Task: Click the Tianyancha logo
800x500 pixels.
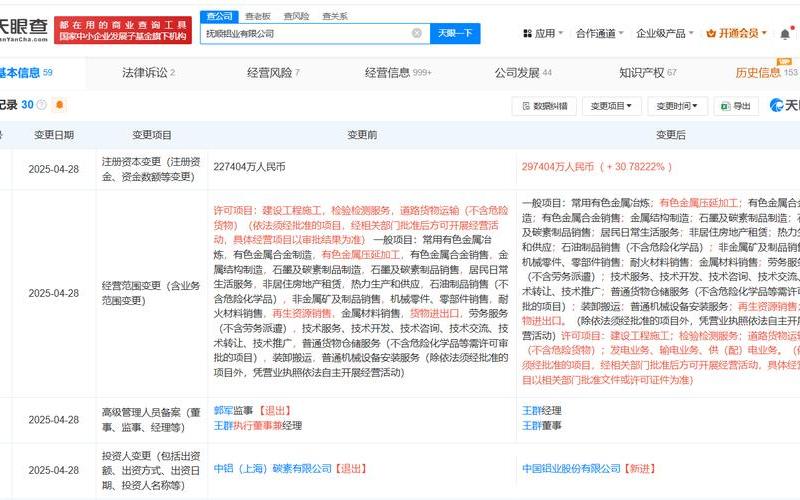Action: pyautogui.click(x=23, y=30)
